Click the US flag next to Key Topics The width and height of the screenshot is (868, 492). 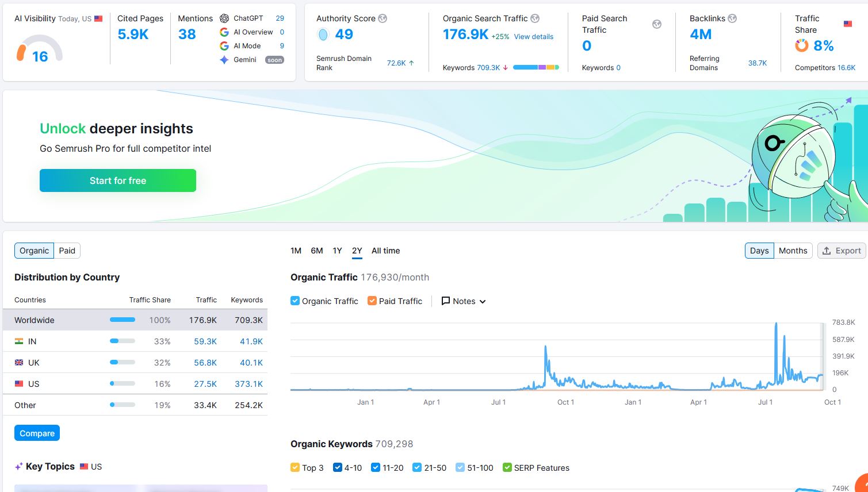pyautogui.click(x=84, y=467)
